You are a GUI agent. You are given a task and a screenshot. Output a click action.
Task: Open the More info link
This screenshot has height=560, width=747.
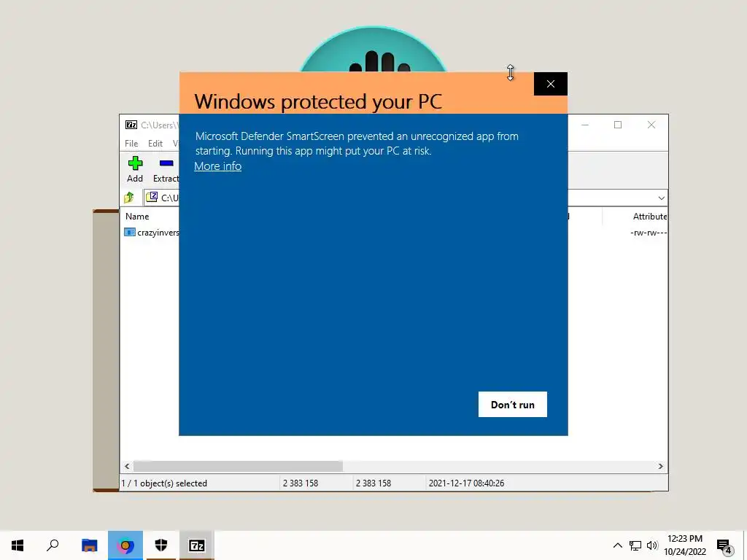tap(217, 166)
